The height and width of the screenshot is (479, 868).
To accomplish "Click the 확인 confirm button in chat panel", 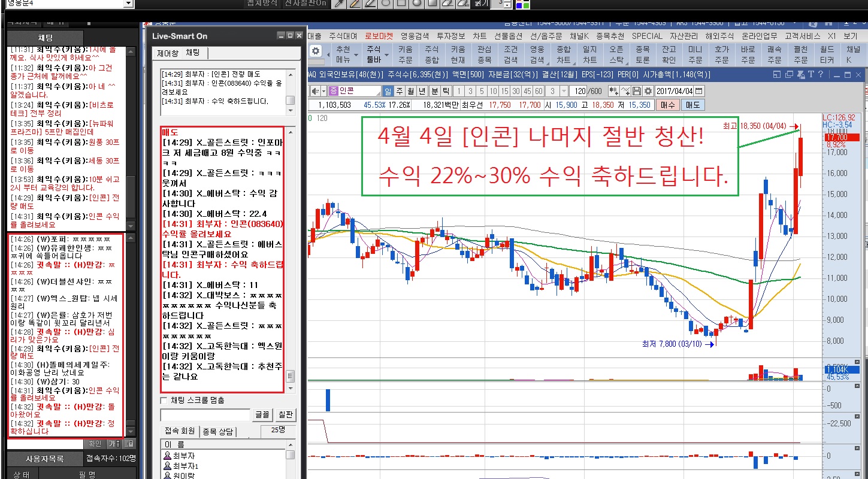I will 95,444.
